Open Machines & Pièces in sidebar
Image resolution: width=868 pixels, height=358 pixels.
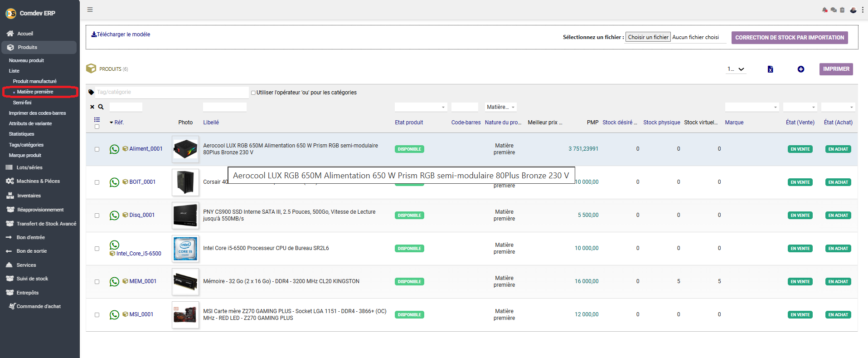pos(39,181)
